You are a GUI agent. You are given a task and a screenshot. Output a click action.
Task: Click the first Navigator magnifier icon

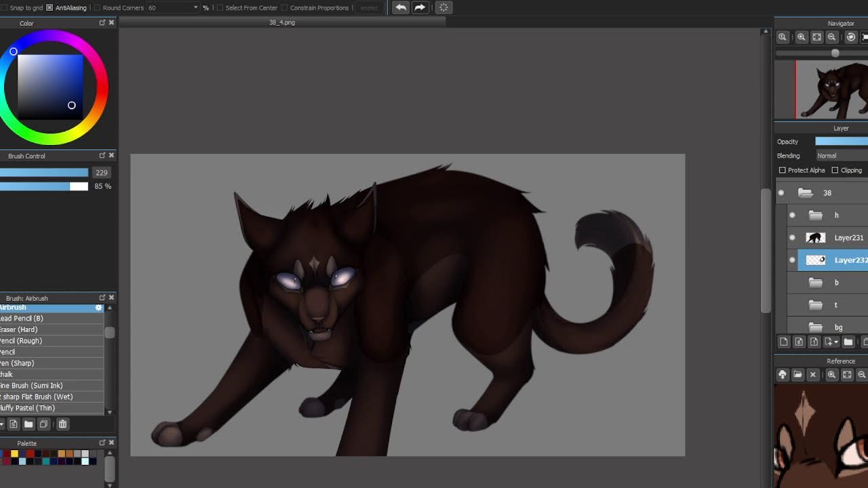[x=783, y=37]
